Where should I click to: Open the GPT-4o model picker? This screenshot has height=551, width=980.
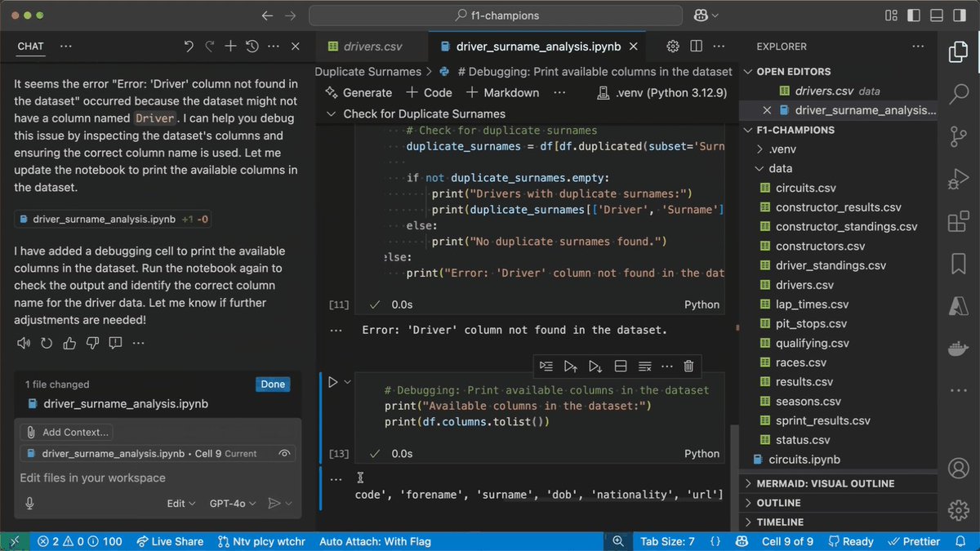coord(233,504)
